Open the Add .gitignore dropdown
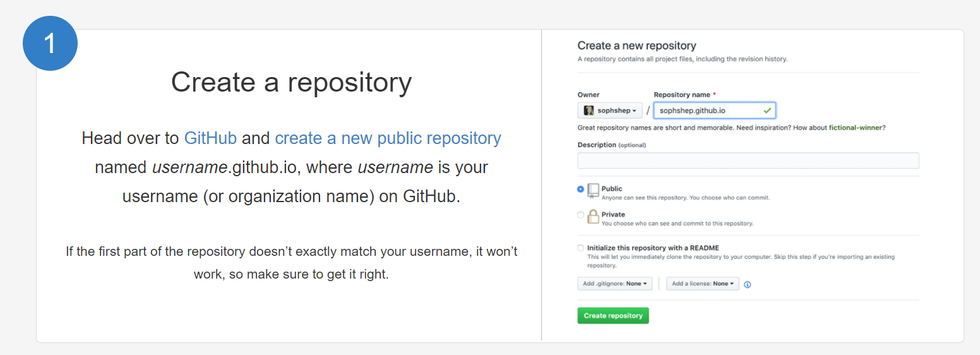 coord(614,284)
